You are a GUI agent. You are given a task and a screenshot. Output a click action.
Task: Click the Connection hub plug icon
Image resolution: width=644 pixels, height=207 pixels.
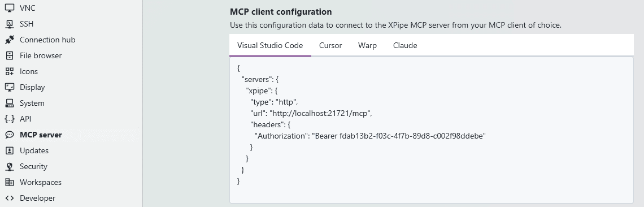tap(10, 40)
